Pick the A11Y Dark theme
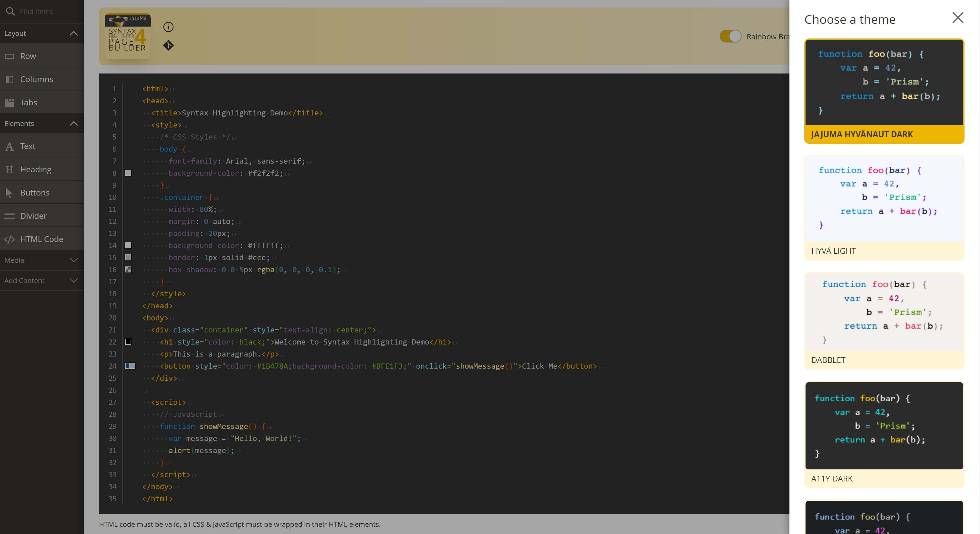Image resolution: width=980 pixels, height=534 pixels. coord(884,434)
